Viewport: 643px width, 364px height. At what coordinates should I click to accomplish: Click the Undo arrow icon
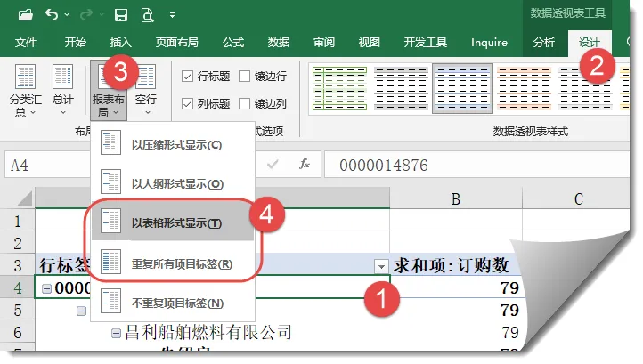click(x=51, y=14)
